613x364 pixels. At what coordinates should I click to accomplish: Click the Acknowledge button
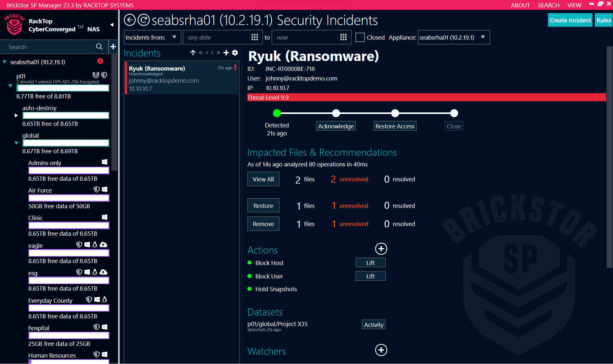pos(336,126)
